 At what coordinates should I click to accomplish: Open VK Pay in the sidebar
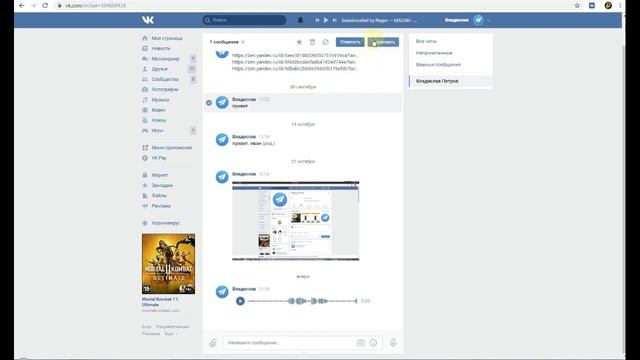(x=159, y=158)
